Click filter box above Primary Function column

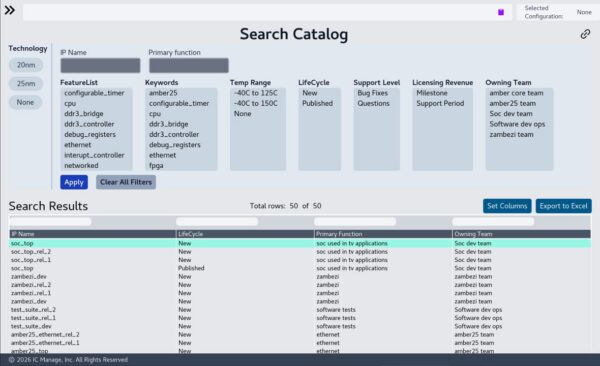point(355,222)
